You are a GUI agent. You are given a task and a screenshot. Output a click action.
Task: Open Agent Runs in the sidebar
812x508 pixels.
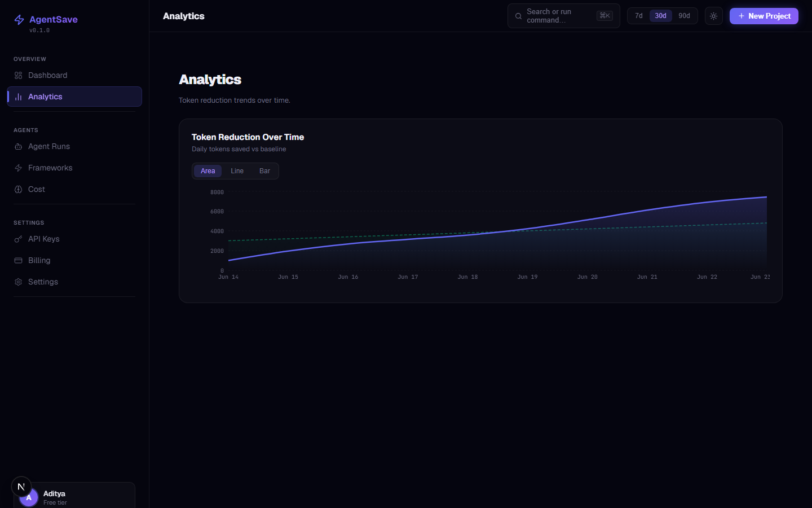74,146
